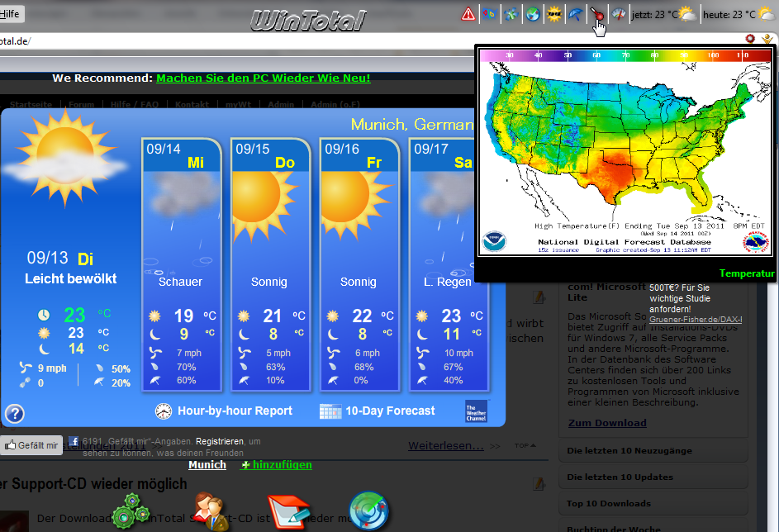This screenshot has width=779, height=532.
Task: Click the Weather Channel logo
Action: 476,411
